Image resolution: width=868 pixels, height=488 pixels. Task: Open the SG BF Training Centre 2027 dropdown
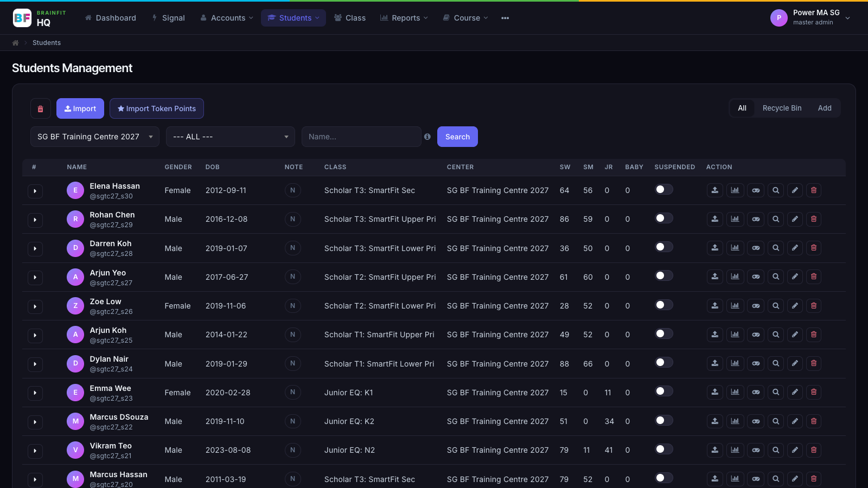(95, 137)
